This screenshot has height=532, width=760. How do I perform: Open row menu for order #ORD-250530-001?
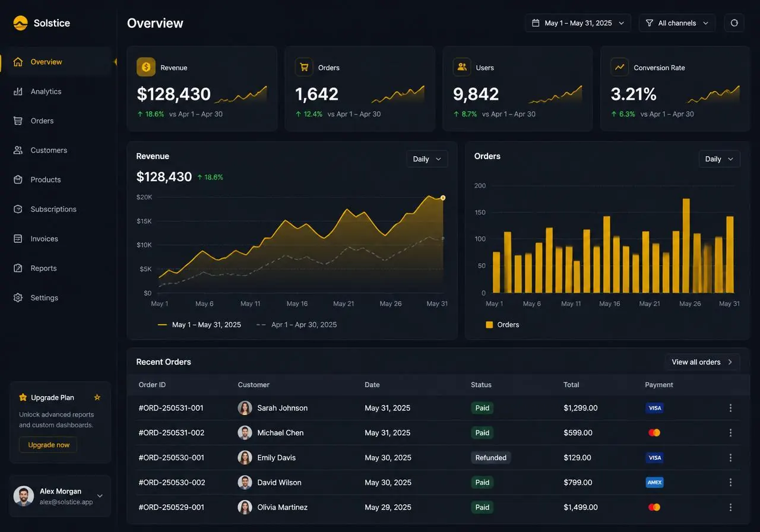tap(730, 458)
